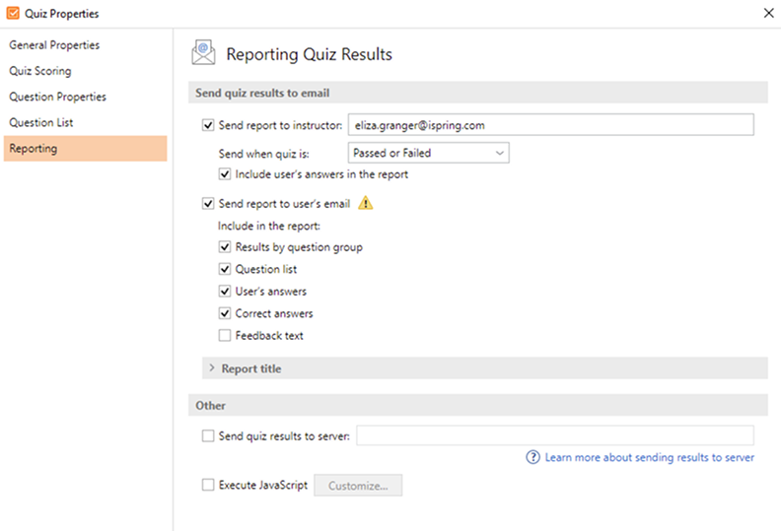781x532 pixels.
Task: Click the instructor email input field
Action: pyautogui.click(x=551, y=125)
